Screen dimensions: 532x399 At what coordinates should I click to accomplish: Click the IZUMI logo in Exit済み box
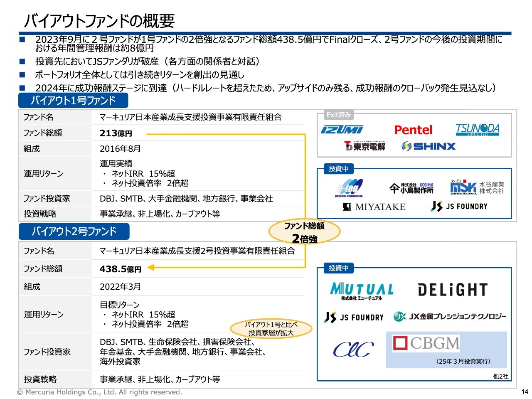[342, 130]
